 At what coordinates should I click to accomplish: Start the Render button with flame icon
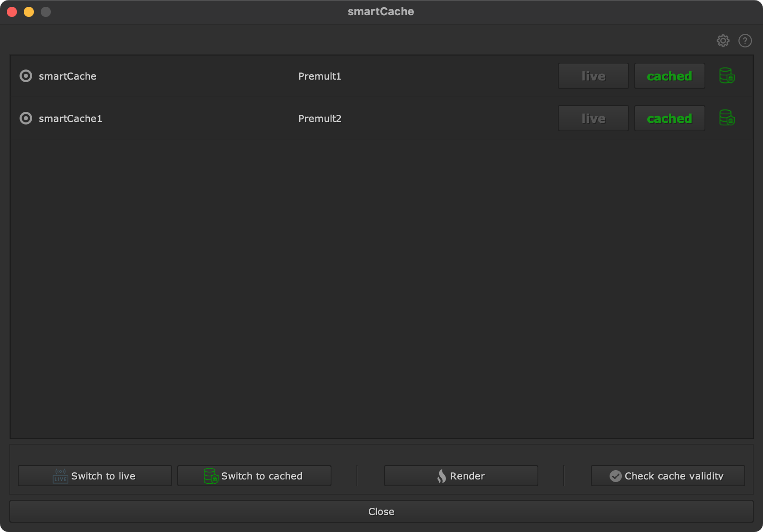(461, 476)
